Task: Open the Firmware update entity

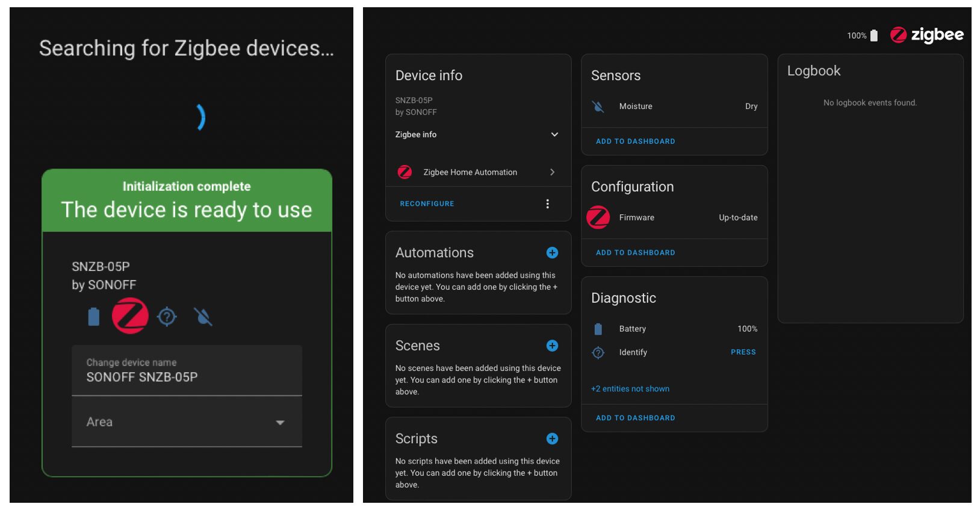Action: [674, 218]
